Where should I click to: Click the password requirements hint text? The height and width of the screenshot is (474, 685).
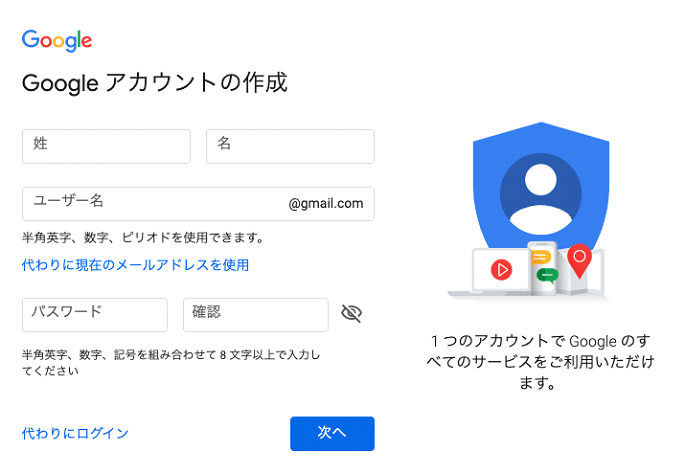[171, 363]
